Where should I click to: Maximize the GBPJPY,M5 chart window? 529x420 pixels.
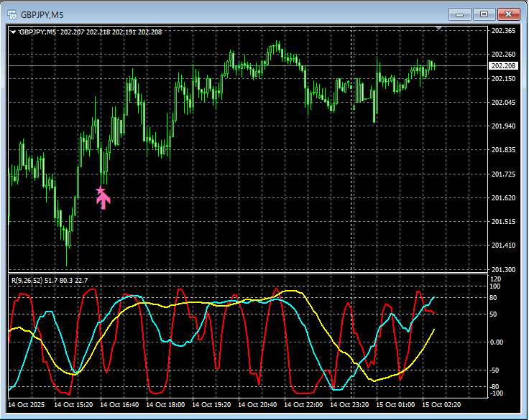pyautogui.click(x=484, y=14)
